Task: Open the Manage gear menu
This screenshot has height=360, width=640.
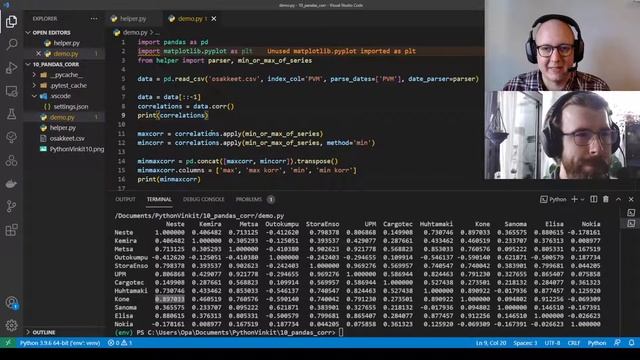Action: tap(11, 325)
